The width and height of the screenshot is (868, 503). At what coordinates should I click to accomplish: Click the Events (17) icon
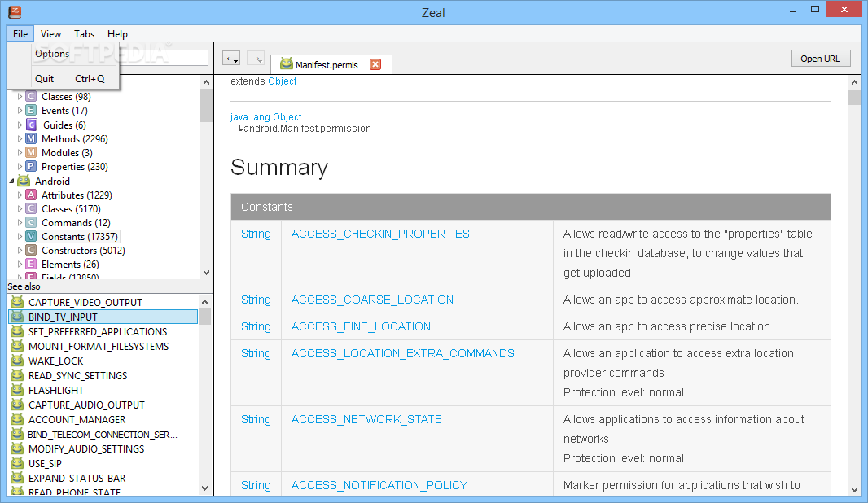(32, 110)
